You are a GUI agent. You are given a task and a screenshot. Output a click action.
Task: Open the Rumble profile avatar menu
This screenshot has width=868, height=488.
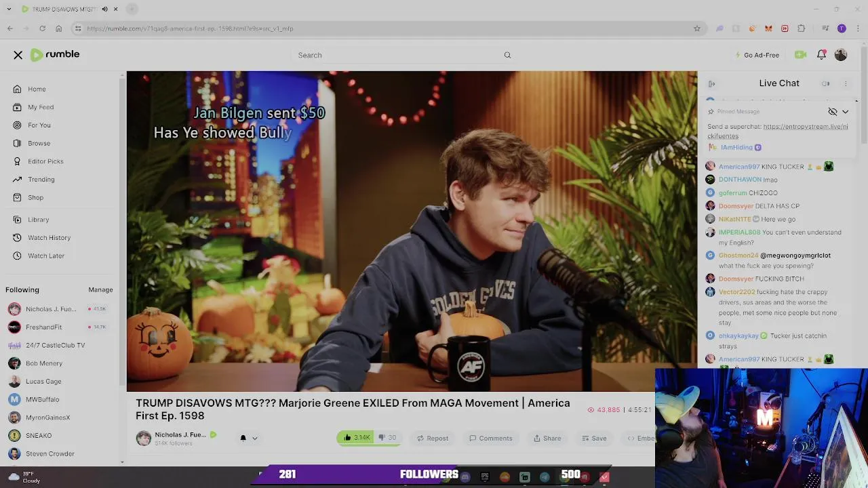point(841,55)
